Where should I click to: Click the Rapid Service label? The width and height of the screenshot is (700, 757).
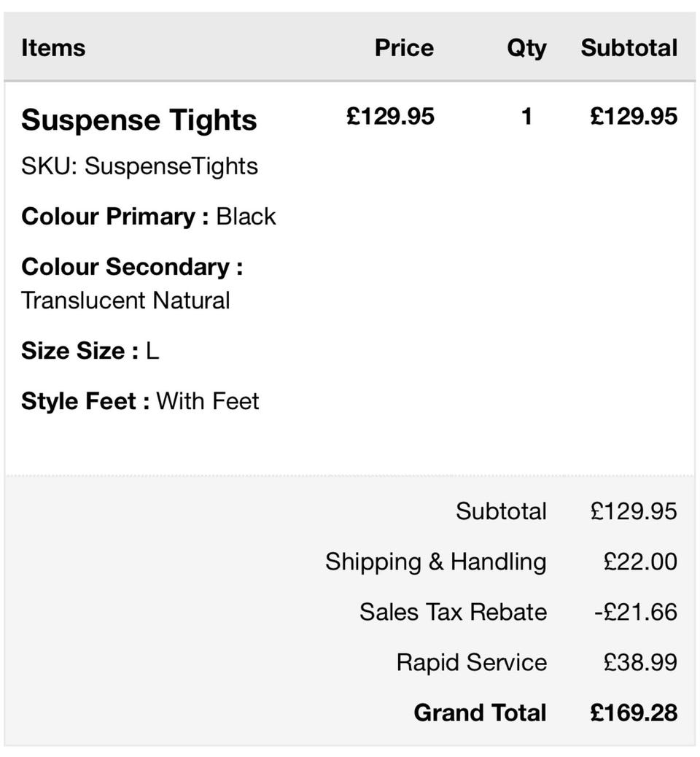[471, 662]
